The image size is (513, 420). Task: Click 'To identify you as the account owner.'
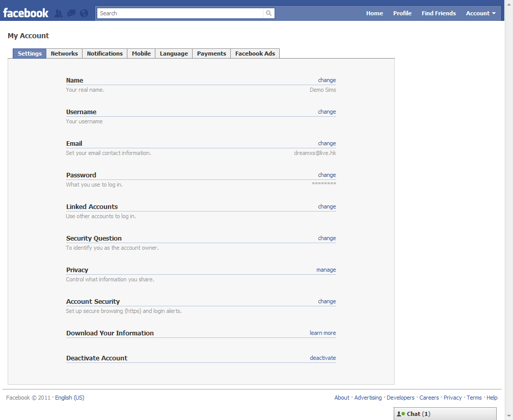(112, 248)
